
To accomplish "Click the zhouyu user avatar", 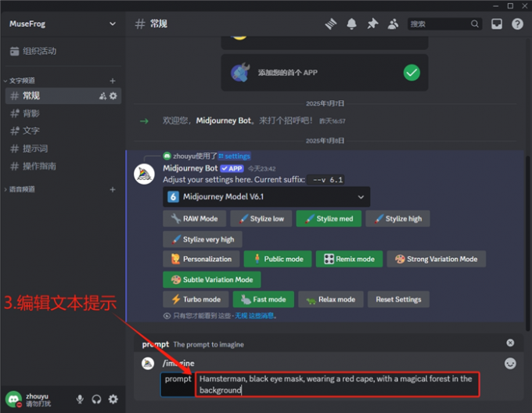I will [13, 399].
